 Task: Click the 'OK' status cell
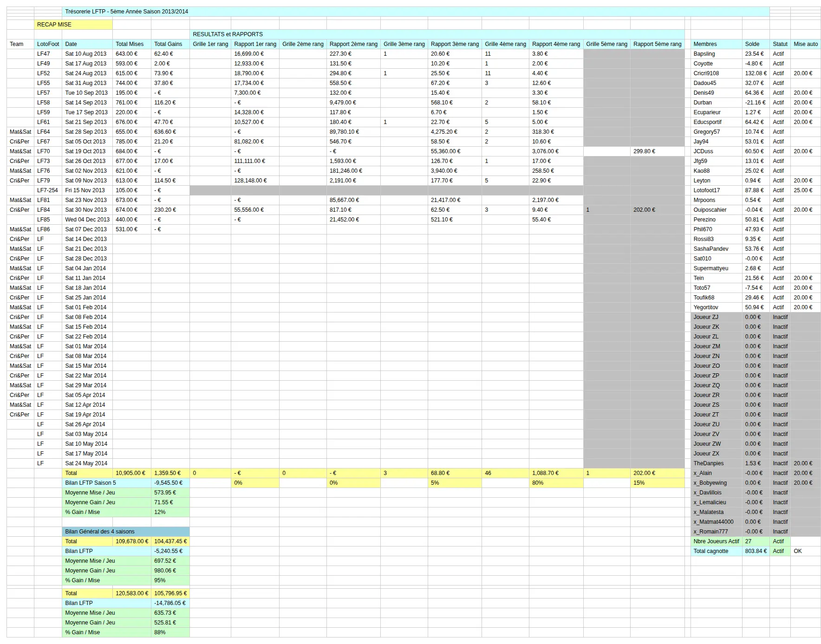[806, 551]
